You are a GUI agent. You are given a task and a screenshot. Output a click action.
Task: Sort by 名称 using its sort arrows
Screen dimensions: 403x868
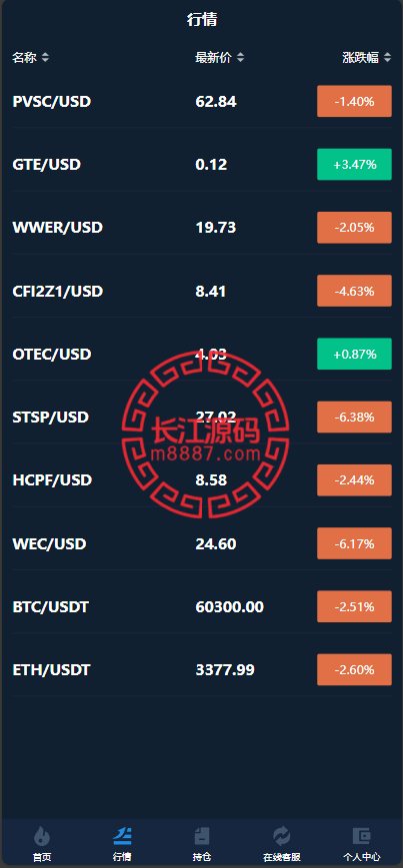pos(45,58)
